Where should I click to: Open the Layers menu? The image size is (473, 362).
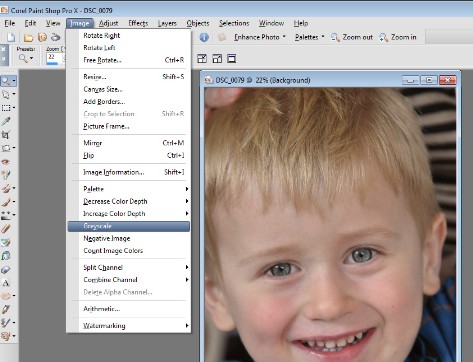click(167, 23)
